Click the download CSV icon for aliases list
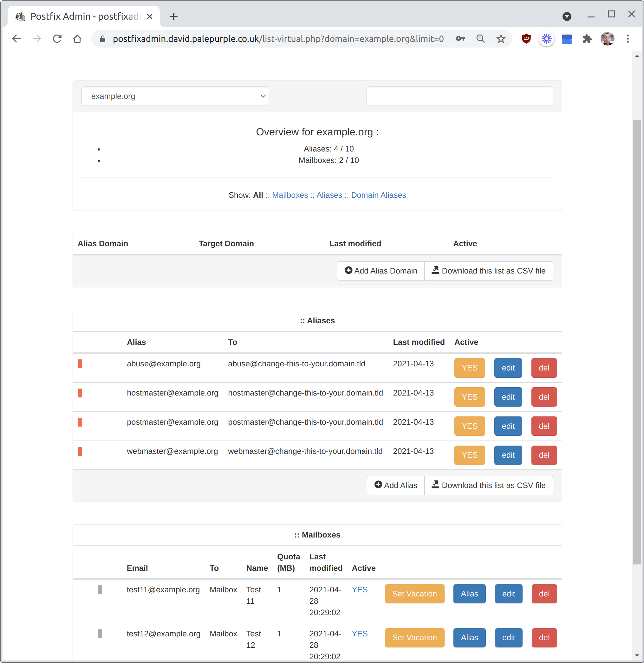Screen dimensions: 644x663 [435, 485]
